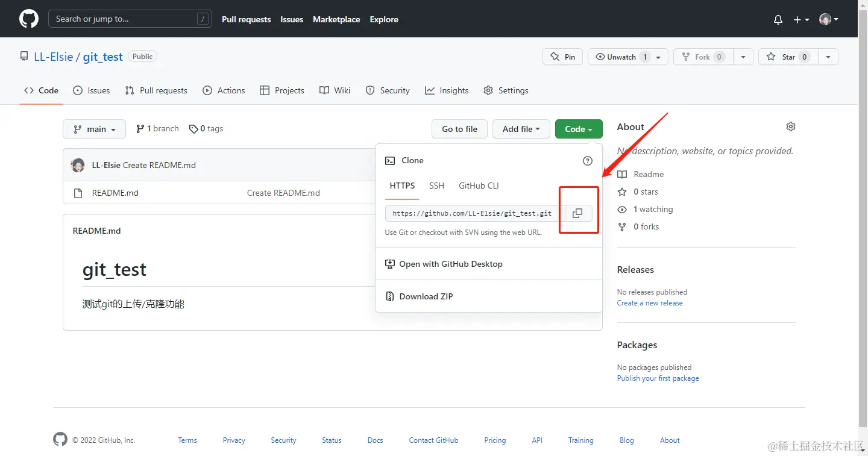Open the user avatar menu
The height and width of the screenshot is (456, 868).
(829, 20)
